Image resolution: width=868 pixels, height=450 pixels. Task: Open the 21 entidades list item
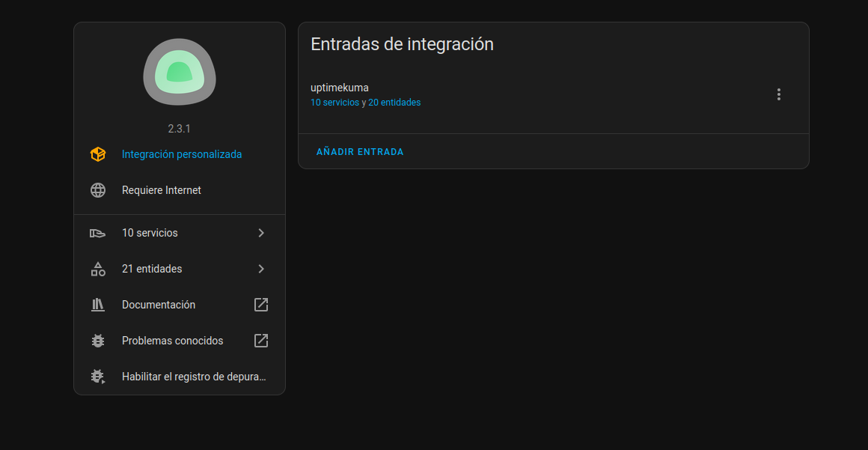click(x=152, y=269)
